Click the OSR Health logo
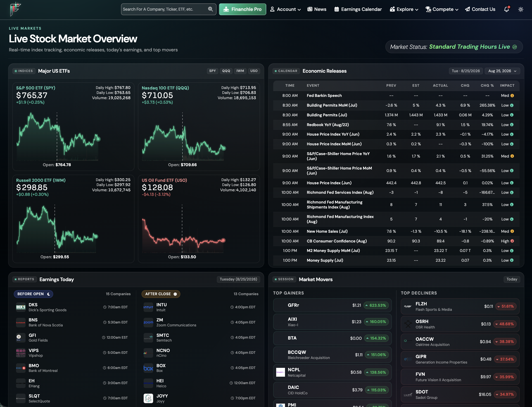The height and width of the screenshot is (407, 532). (x=408, y=324)
